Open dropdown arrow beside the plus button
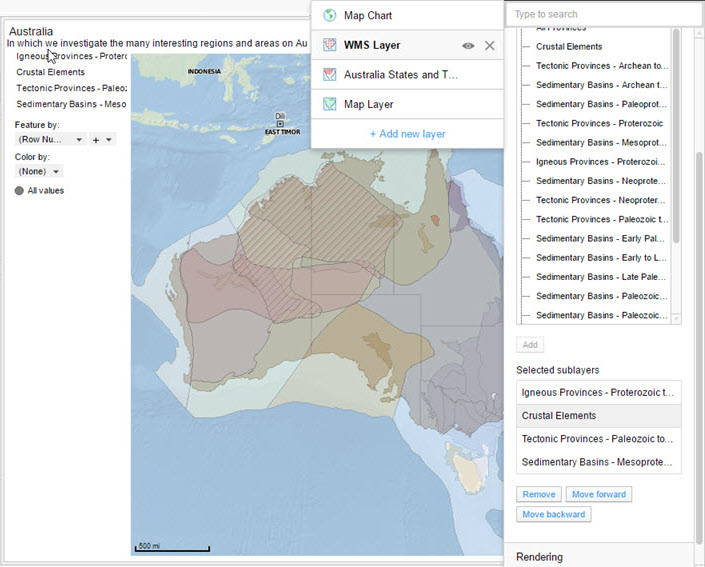Screen dimensions: 705x567 coord(109,140)
